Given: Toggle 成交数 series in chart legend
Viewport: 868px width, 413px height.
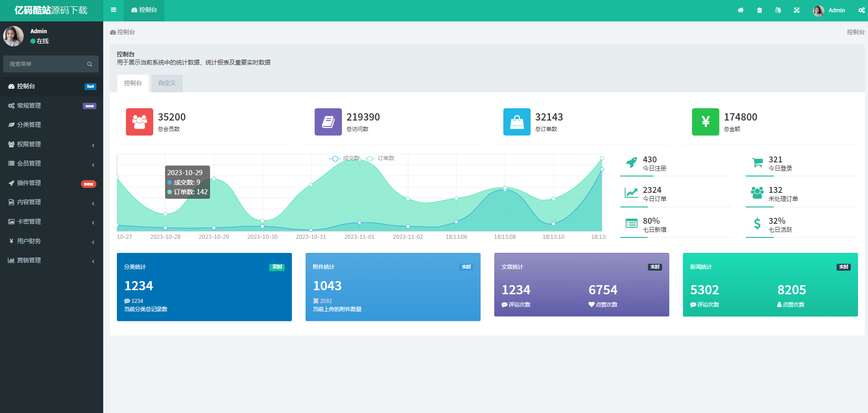Looking at the screenshot, I should (x=345, y=158).
